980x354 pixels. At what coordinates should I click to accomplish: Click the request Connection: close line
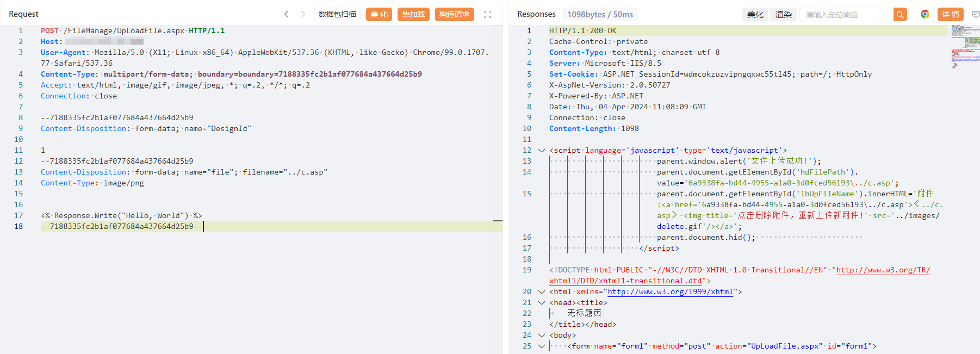79,96
